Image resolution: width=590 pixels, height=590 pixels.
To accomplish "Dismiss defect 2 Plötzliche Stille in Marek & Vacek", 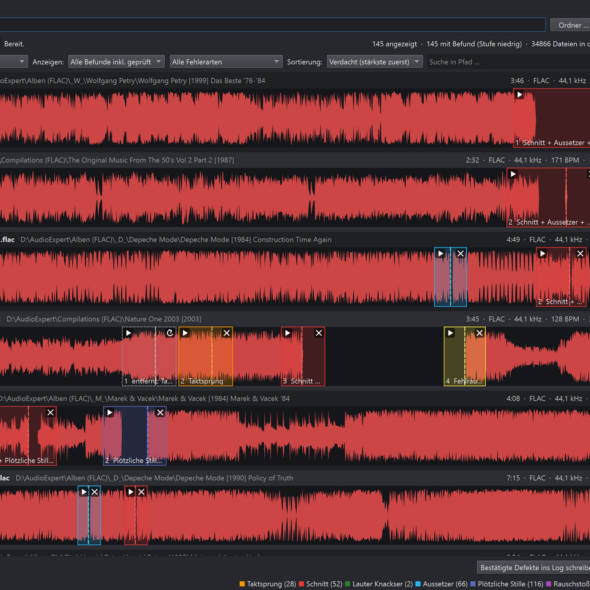I will click(160, 412).
